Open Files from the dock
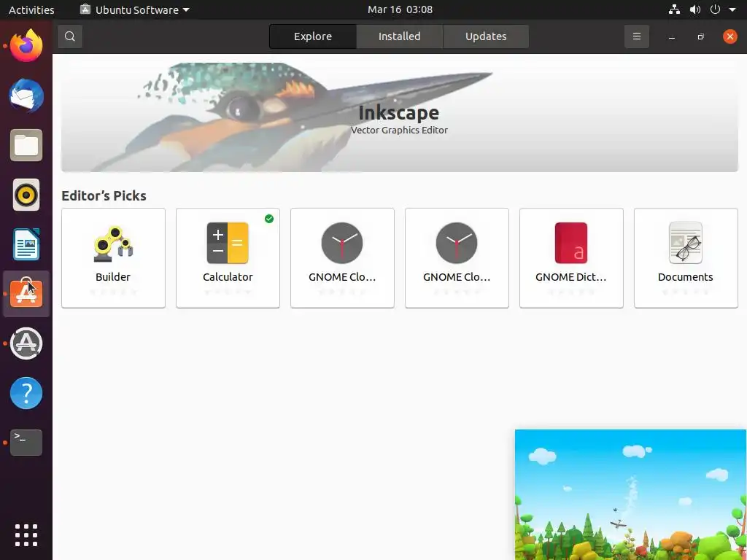 pyautogui.click(x=26, y=145)
